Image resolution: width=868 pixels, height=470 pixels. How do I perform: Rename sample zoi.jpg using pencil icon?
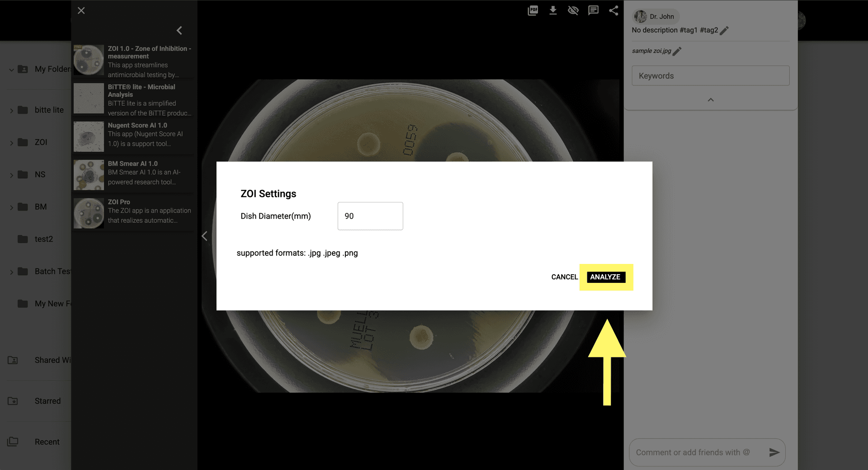pyautogui.click(x=677, y=51)
